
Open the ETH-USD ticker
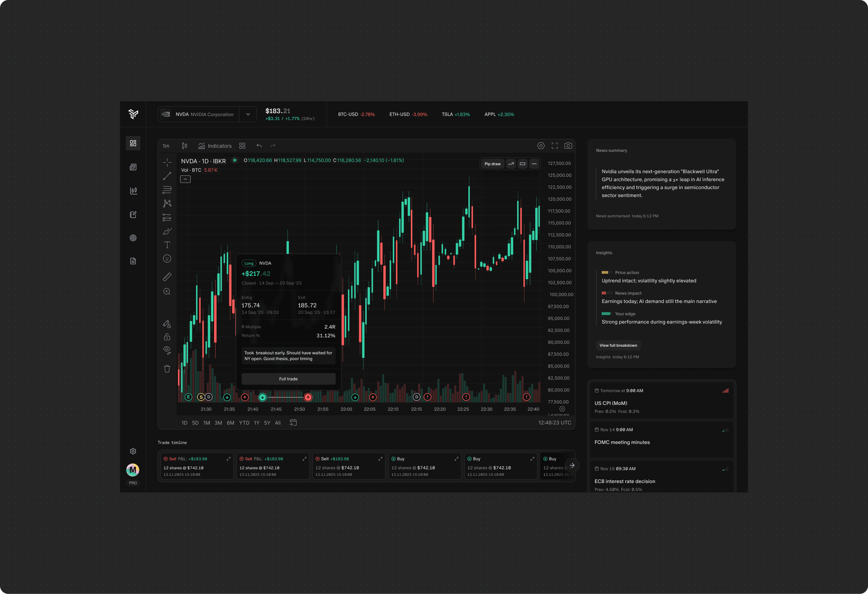point(408,114)
